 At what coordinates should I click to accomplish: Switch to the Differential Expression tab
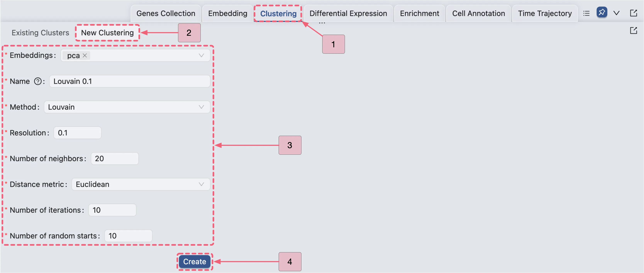(348, 14)
